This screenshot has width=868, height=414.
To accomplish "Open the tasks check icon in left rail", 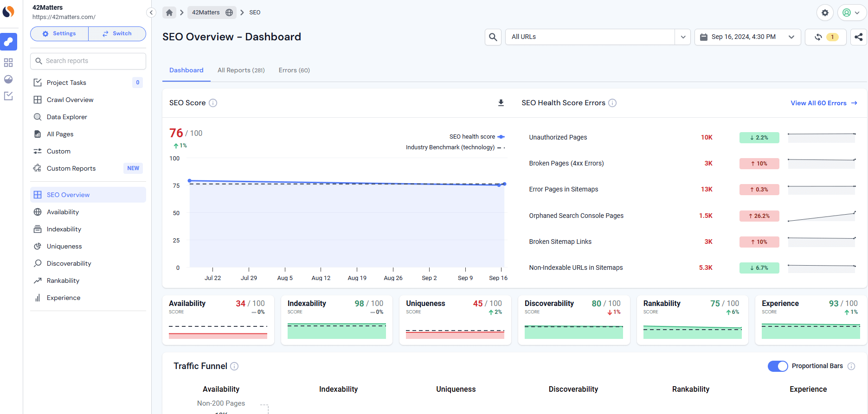I will coord(8,96).
